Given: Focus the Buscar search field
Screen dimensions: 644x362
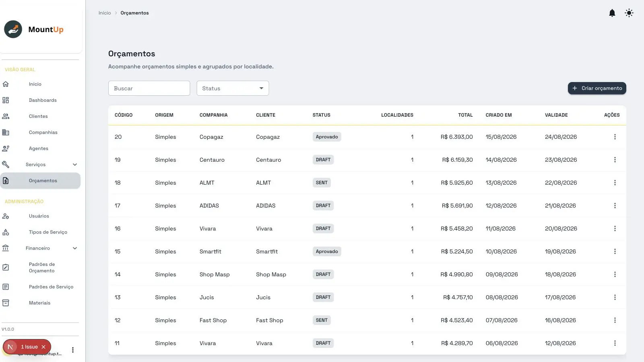Looking at the screenshot, I should click(x=149, y=88).
